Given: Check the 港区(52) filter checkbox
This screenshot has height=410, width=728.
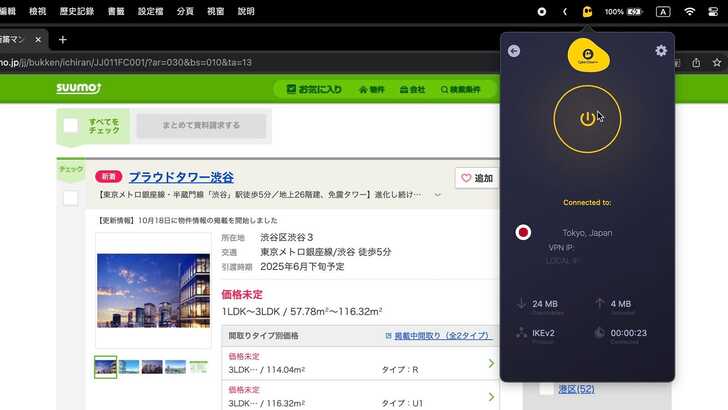Looking at the screenshot, I should point(546,389).
